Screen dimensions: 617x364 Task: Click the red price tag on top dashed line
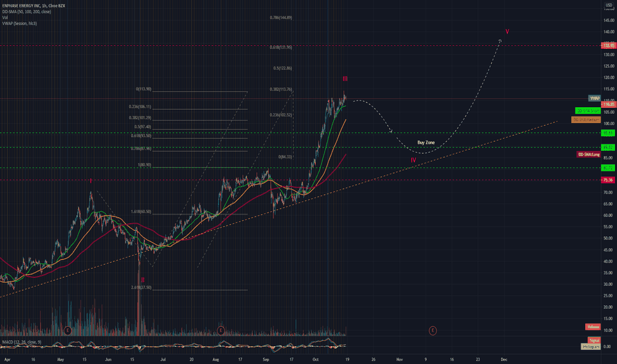tap(608, 46)
